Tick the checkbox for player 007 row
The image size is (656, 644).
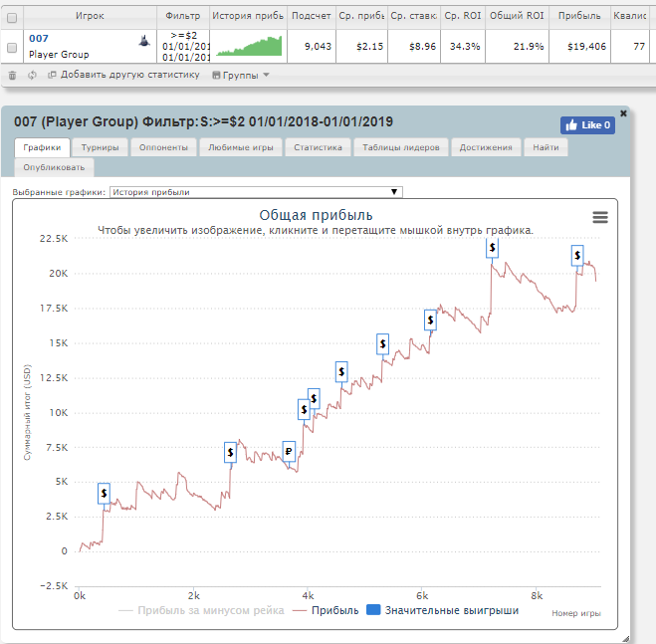[12, 48]
